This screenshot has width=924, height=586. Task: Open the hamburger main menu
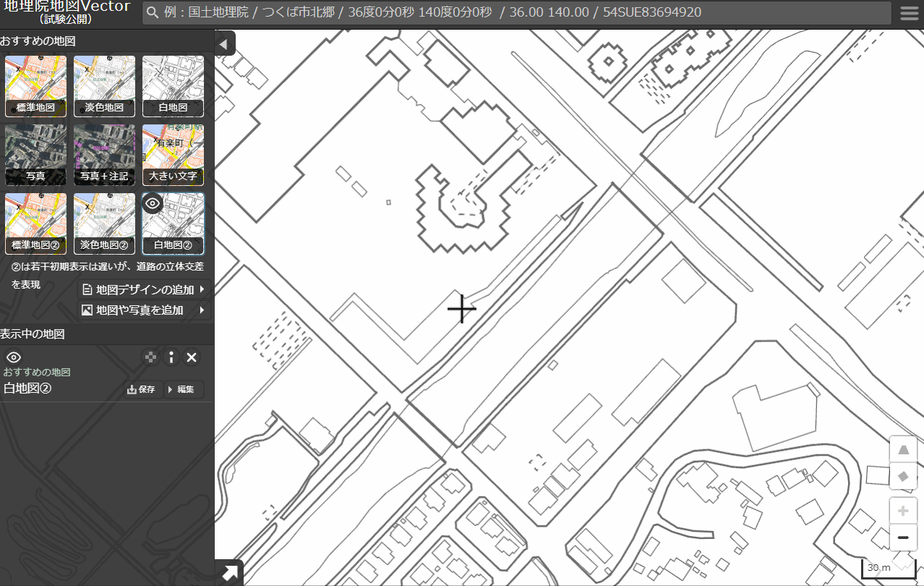coord(909,14)
